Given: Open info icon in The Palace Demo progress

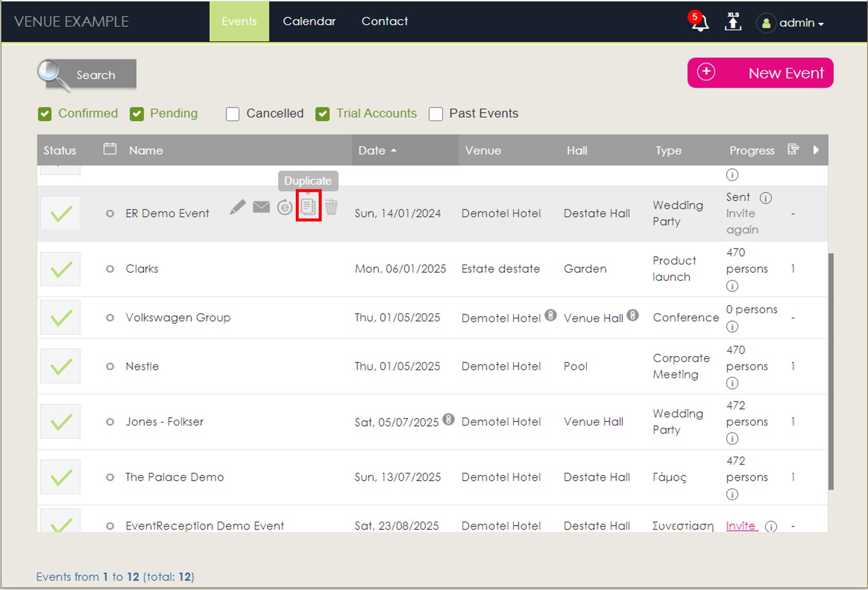Looking at the screenshot, I should [x=732, y=494].
